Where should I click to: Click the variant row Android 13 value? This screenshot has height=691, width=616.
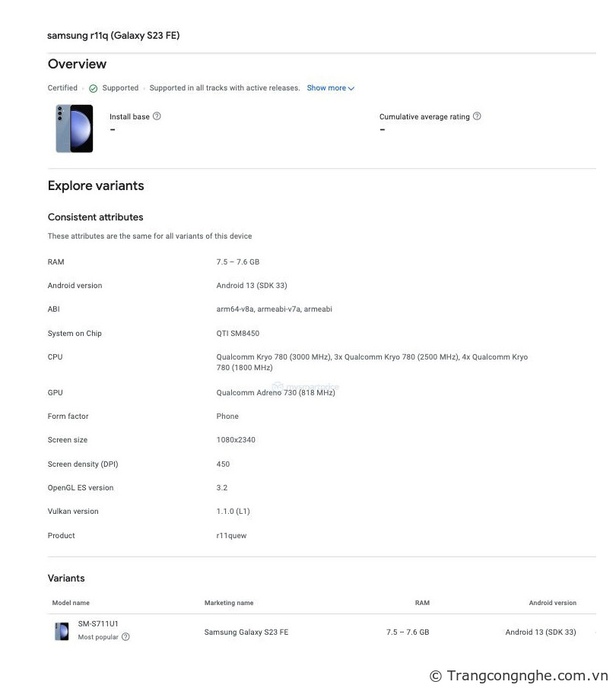(541, 632)
